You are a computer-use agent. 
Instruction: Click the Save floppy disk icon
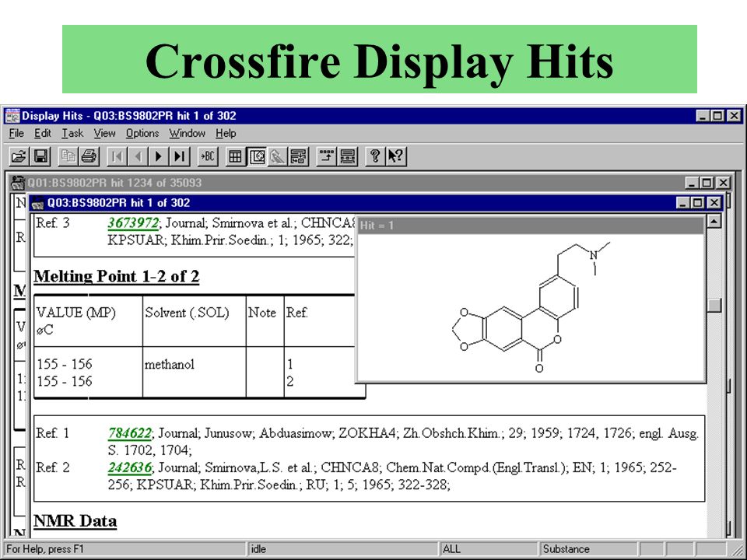click(40, 156)
